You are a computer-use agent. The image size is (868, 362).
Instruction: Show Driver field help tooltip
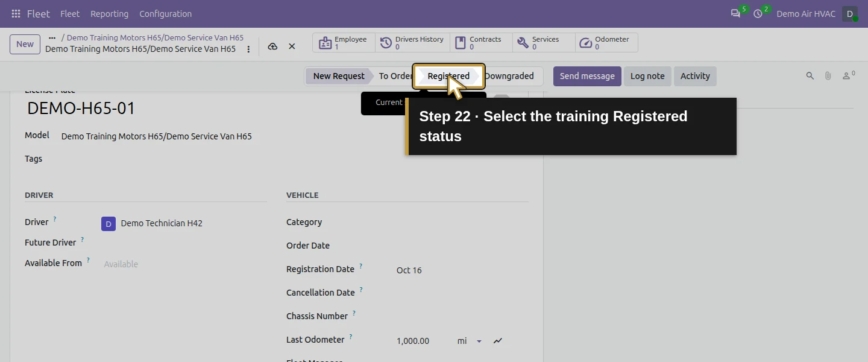point(55,219)
